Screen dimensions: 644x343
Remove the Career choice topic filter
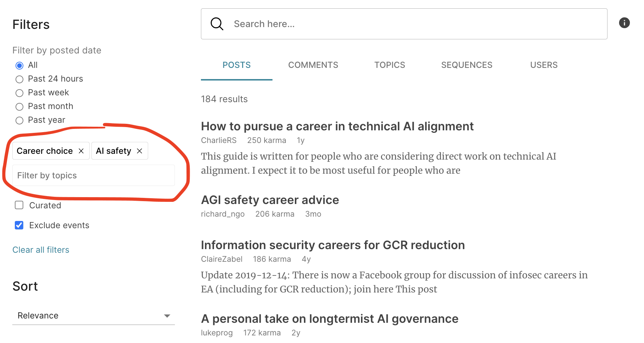click(81, 151)
